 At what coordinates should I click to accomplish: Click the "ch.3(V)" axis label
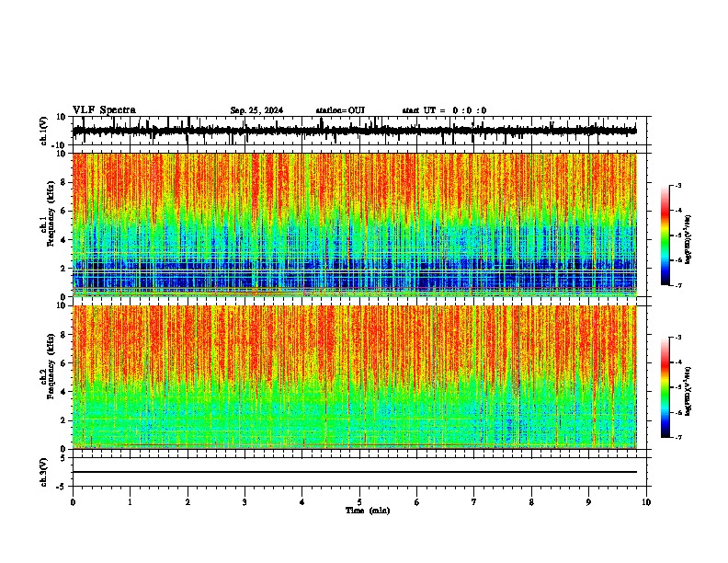(x=44, y=472)
